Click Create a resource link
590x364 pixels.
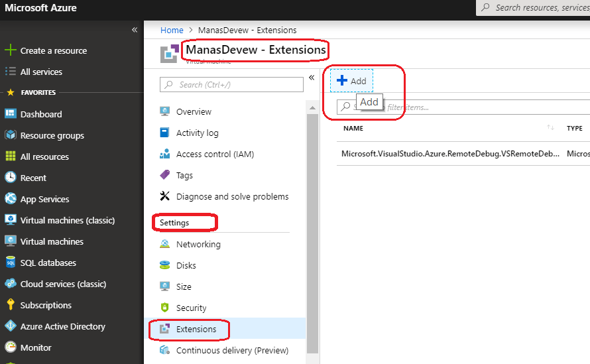pyautogui.click(x=54, y=50)
